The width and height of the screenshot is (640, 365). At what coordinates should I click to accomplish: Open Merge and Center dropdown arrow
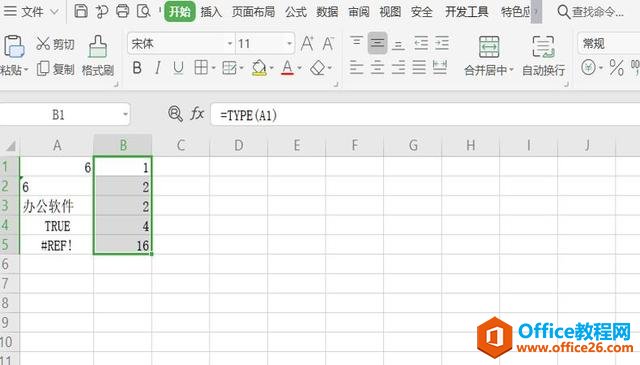tap(511, 70)
